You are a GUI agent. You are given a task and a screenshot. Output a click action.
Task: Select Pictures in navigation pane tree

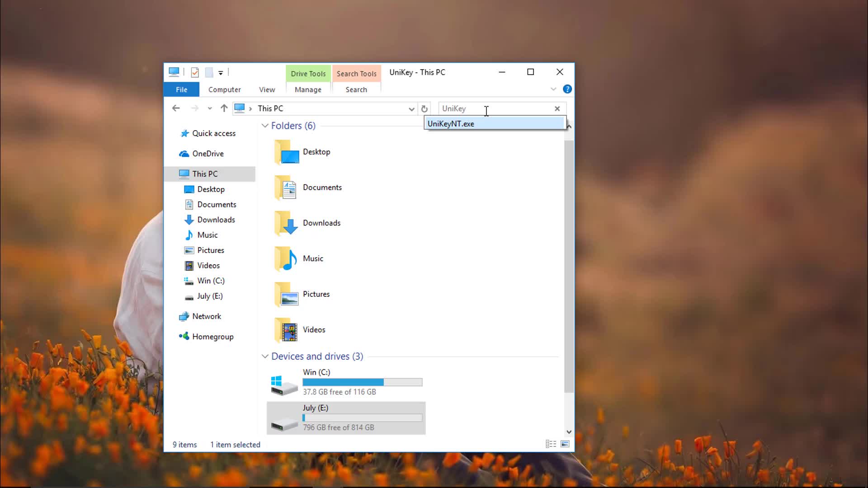[211, 250]
